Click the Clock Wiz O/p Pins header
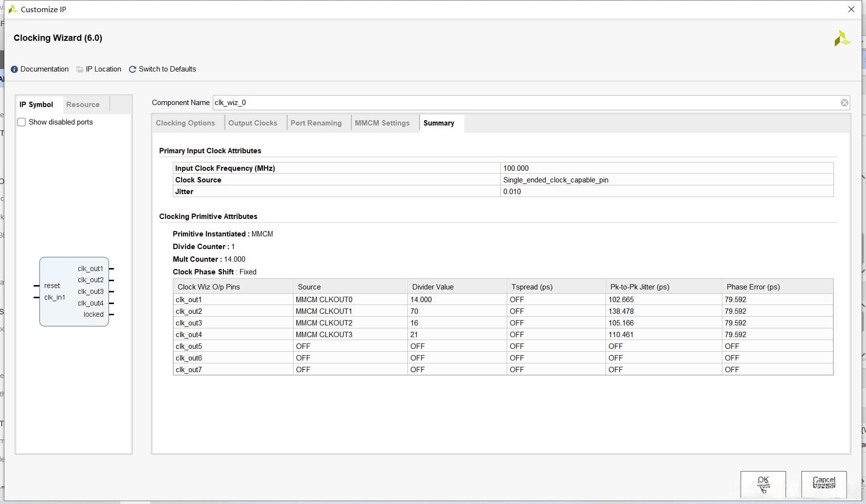 coord(233,287)
